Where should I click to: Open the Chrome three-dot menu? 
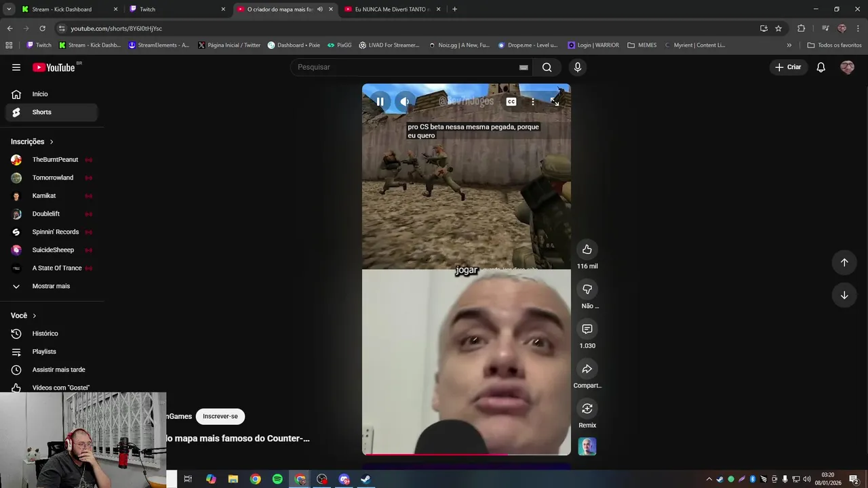[858, 28]
